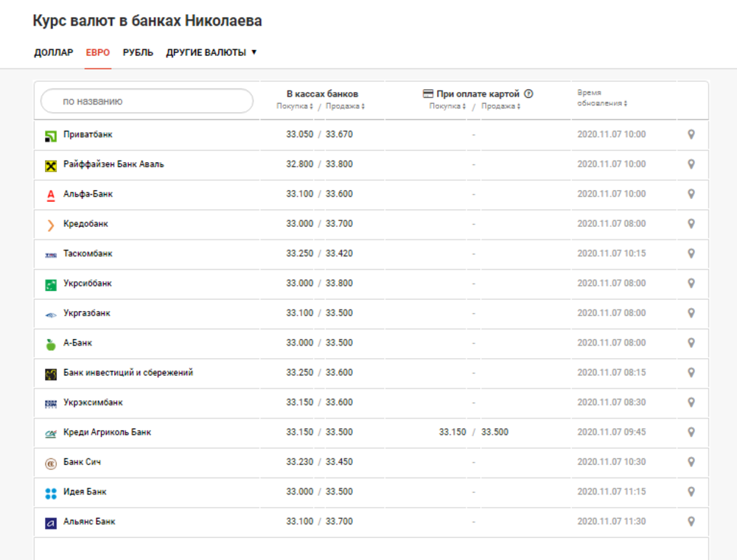Image resolution: width=737 pixels, height=560 pixels.
Task: Show Альянс Банк map pin
Action: 691,522
